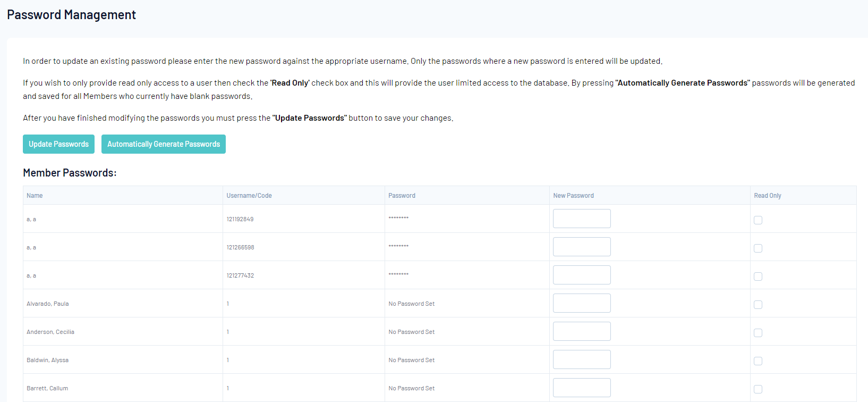Tick Read Only checkbox for user 121266598
Viewport: 868px width, 402px height.
coord(758,248)
